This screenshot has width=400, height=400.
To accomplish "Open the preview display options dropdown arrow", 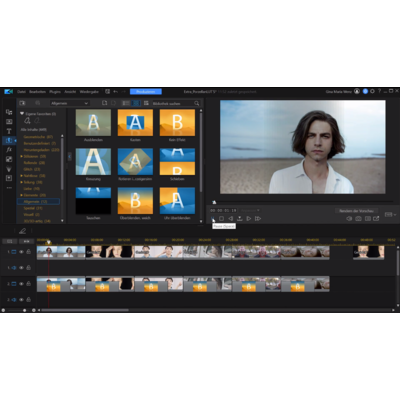I will point(395,215).
